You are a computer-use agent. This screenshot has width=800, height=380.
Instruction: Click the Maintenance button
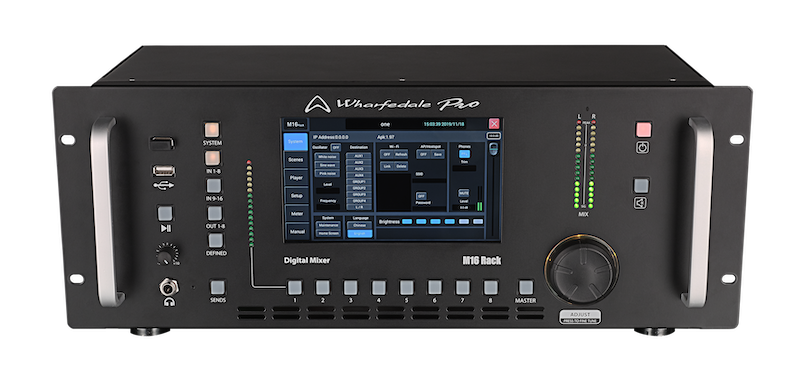pyautogui.click(x=327, y=225)
